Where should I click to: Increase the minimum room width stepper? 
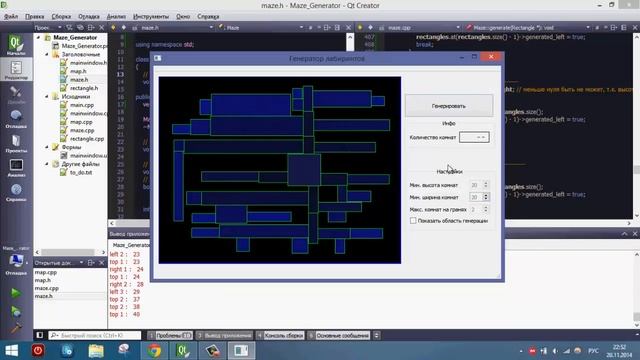tap(486, 195)
